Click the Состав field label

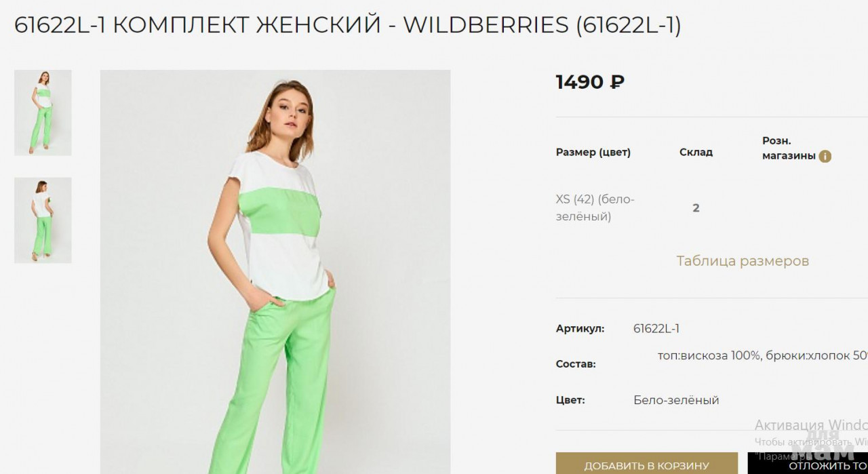tap(576, 364)
